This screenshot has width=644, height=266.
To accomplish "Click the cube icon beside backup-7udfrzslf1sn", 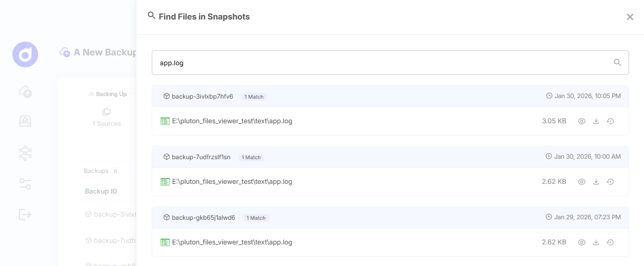I will click(167, 157).
